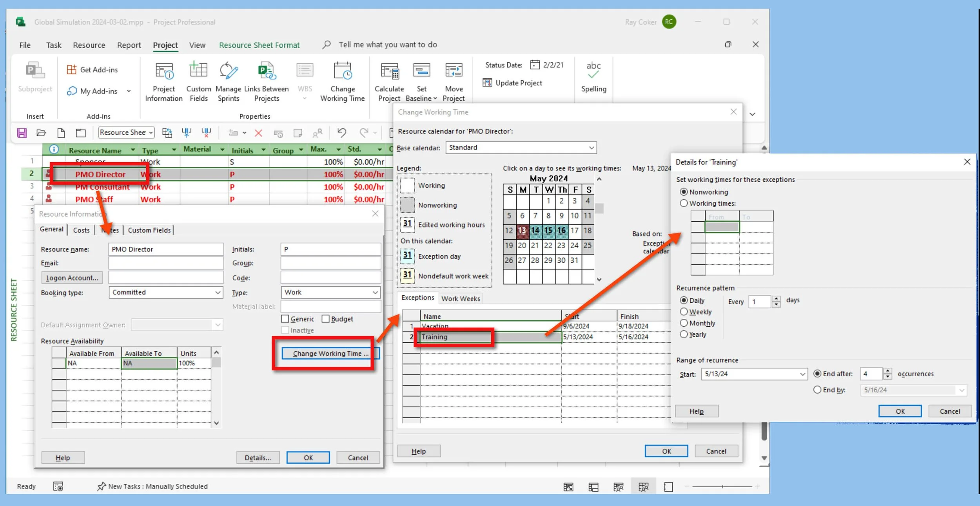Open Custom Fields in the ribbon

(x=199, y=82)
